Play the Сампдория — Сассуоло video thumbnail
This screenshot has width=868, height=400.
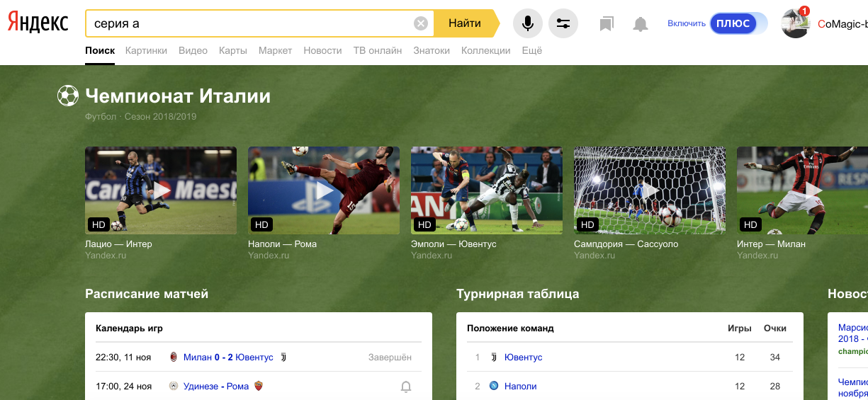coord(650,190)
